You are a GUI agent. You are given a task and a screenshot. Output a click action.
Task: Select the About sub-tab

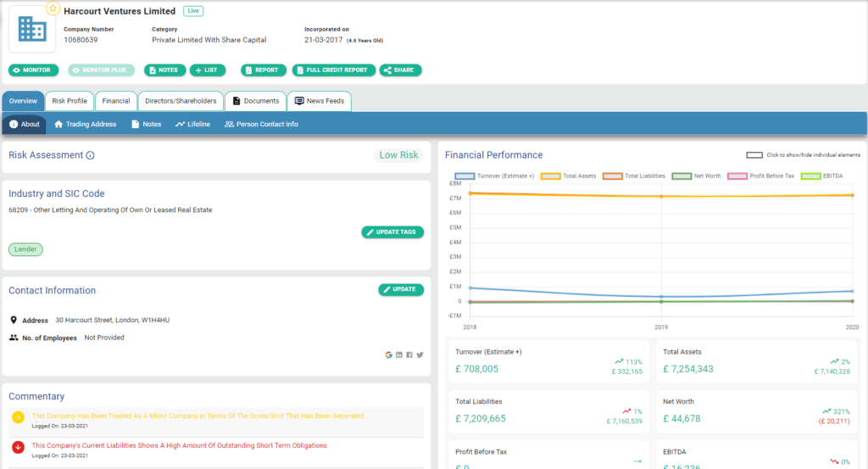coord(25,124)
